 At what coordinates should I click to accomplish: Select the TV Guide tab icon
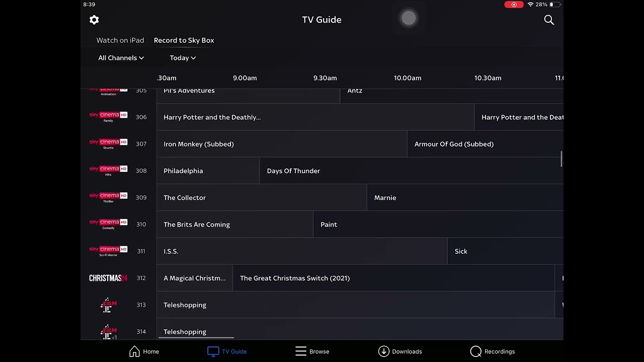click(213, 351)
